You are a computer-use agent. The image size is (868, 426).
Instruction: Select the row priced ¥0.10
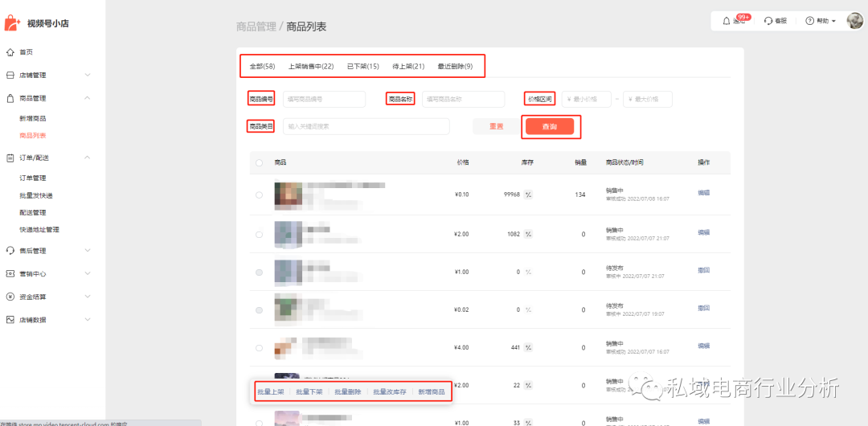(x=259, y=195)
